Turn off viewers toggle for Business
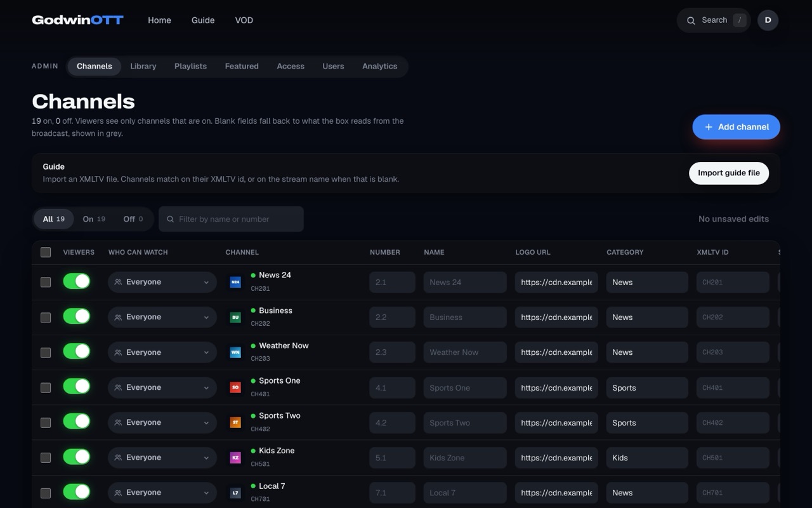The image size is (812, 508). coord(77,316)
